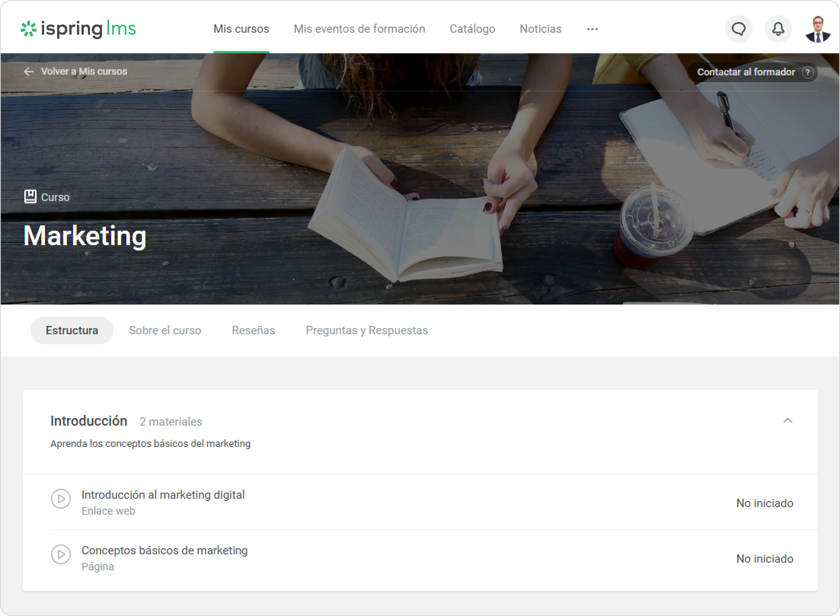Image resolution: width=840 pixels, height=616 pixels.
Task: Go to the Catálogo menu
Action: click(472, 29)
